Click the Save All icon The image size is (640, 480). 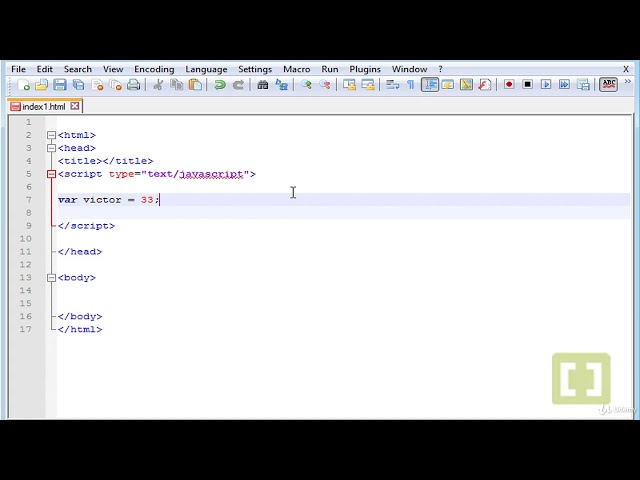[x=78, y=85]
